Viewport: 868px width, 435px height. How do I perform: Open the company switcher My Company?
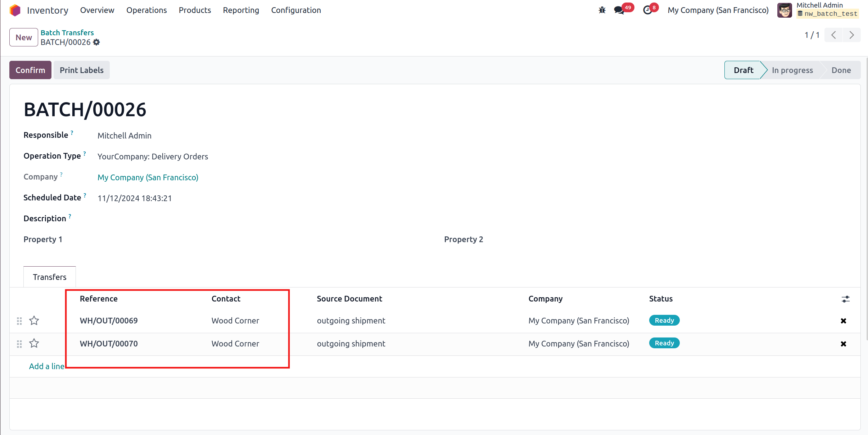tap(718, 10)
